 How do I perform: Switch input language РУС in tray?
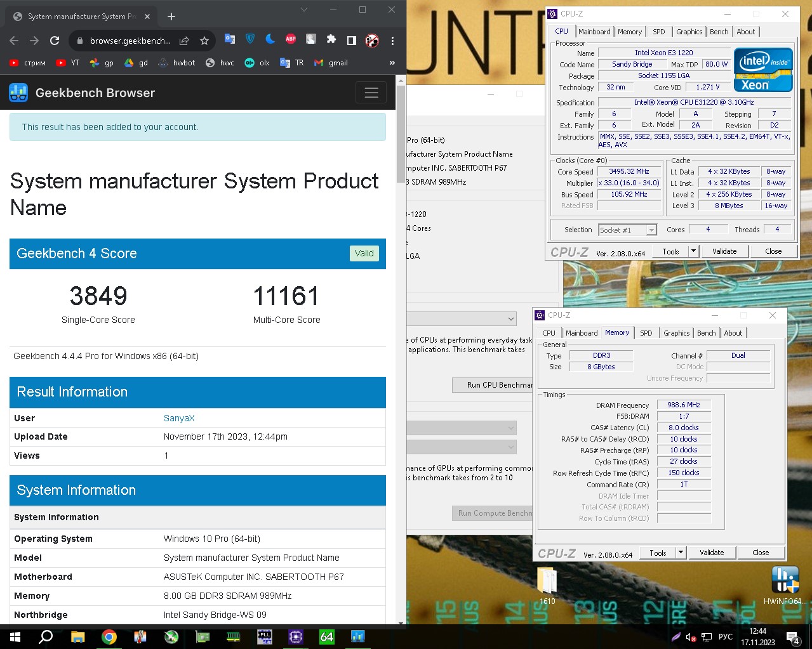pos(726,637)
